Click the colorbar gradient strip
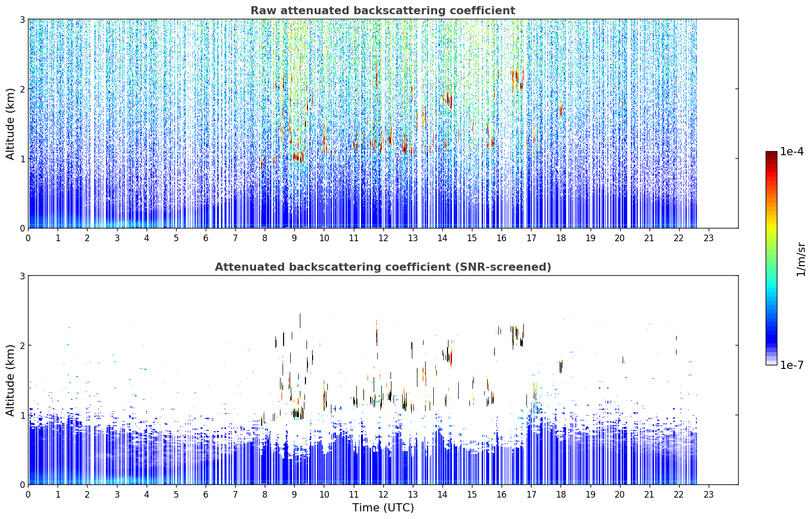The width and height of the screenshot is (812, 519). point(771,258)
